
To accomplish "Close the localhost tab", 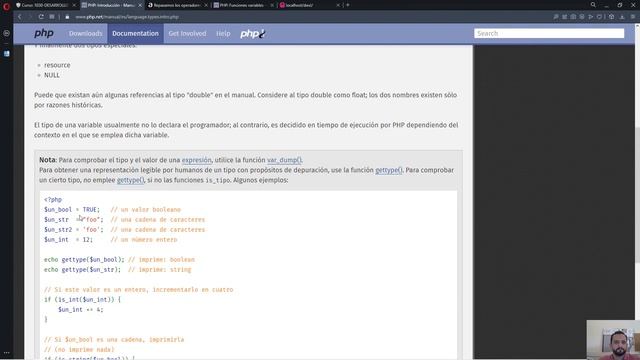I will click(x=338, y=5).
